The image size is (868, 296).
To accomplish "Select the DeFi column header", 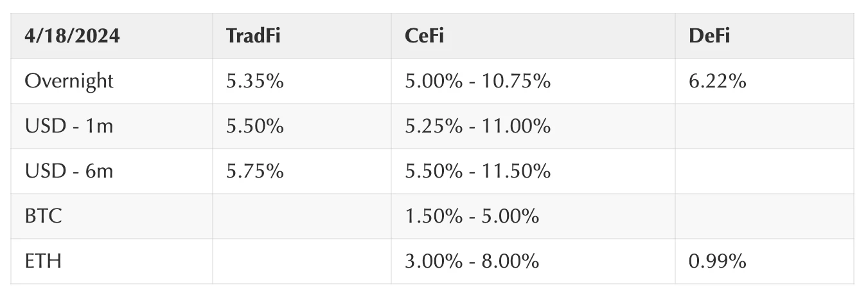I will tap(765, 36).
